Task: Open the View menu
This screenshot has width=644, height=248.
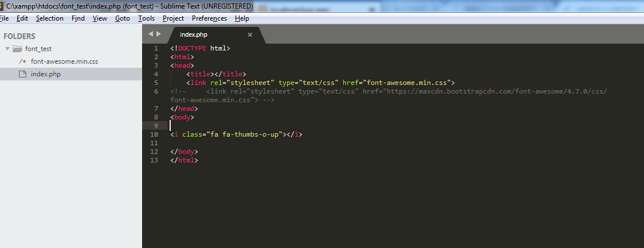Action: tap(100, 18)
